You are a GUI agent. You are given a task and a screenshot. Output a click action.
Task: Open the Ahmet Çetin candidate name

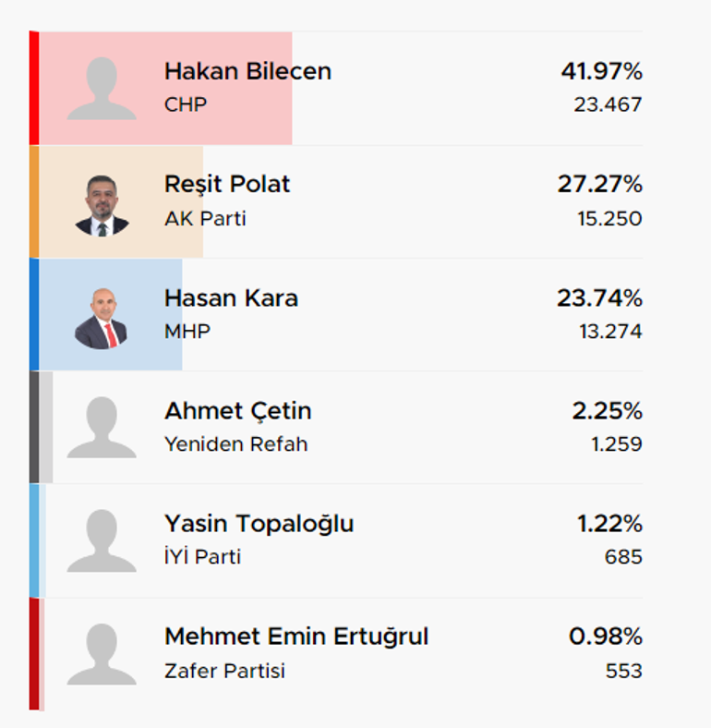pos(238,411)
